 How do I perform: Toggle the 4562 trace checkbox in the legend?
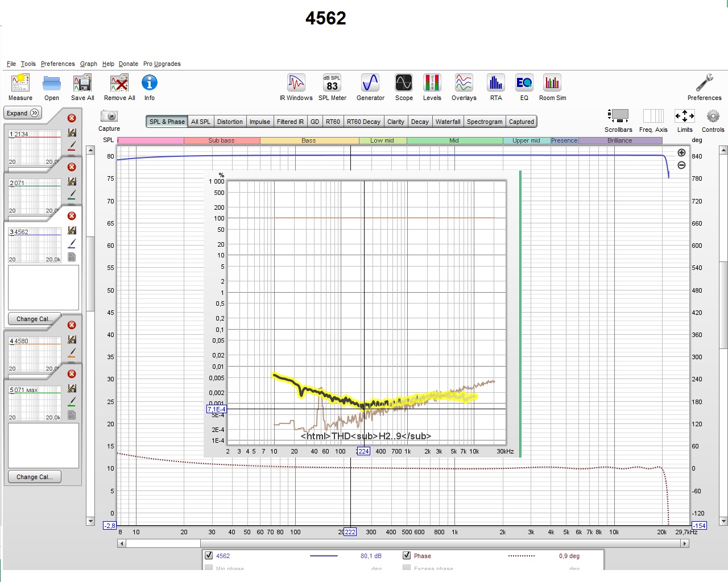pyautogui.click(x=209, y=555)
